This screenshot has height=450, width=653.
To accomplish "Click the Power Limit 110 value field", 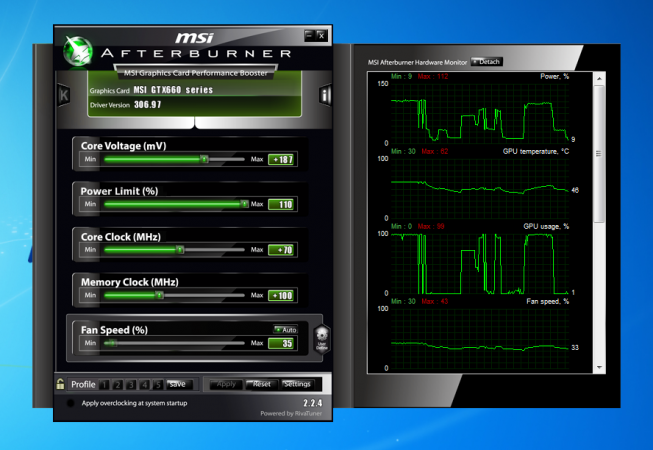I will 281,204.
